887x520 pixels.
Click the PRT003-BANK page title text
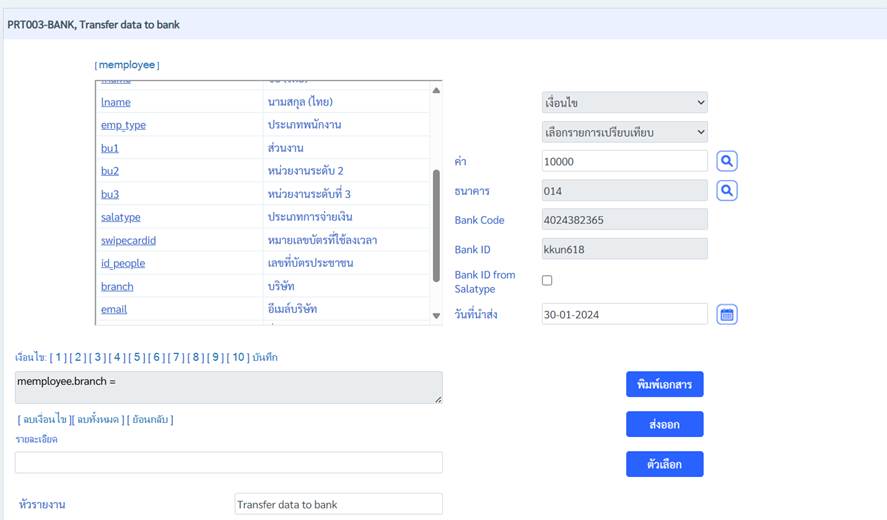93,25
